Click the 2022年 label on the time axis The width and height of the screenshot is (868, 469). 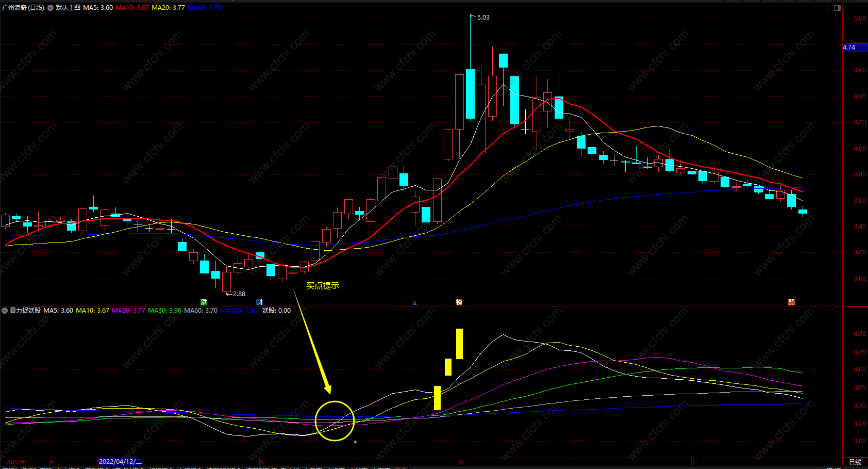click(x=15, y=462)
